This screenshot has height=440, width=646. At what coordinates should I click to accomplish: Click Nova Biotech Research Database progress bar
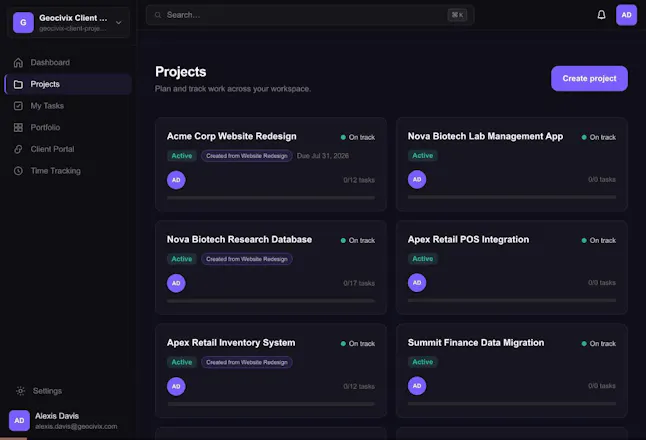pos(271,301)
